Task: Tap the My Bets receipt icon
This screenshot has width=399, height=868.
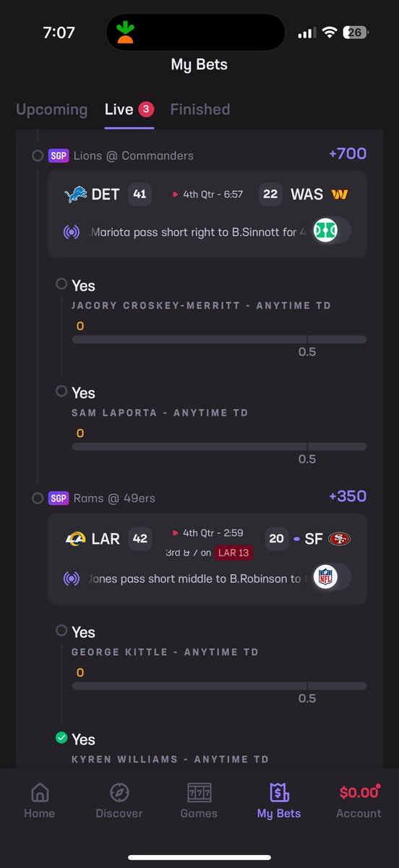Action: (279, 792)
